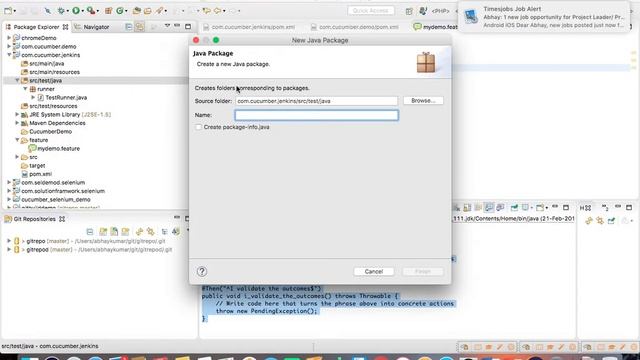Click the disabled Finish button
Image resolution: width=640 pixels, height=360 pixels.
pos(423,271)
